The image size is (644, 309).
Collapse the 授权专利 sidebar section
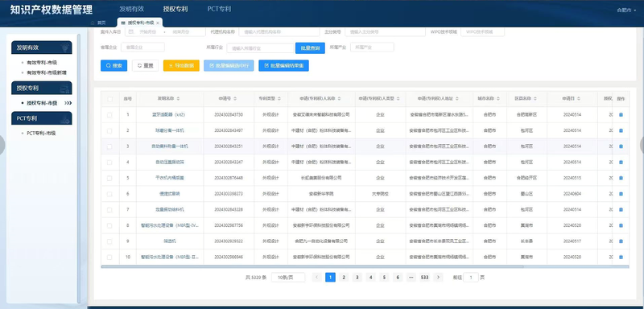click(41, 88)
